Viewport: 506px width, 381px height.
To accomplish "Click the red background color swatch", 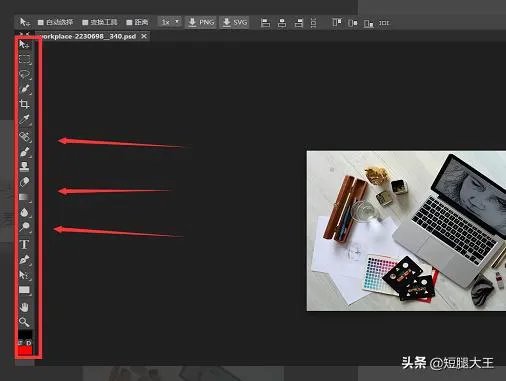I will pyautogui.click(x=25, y=350).
